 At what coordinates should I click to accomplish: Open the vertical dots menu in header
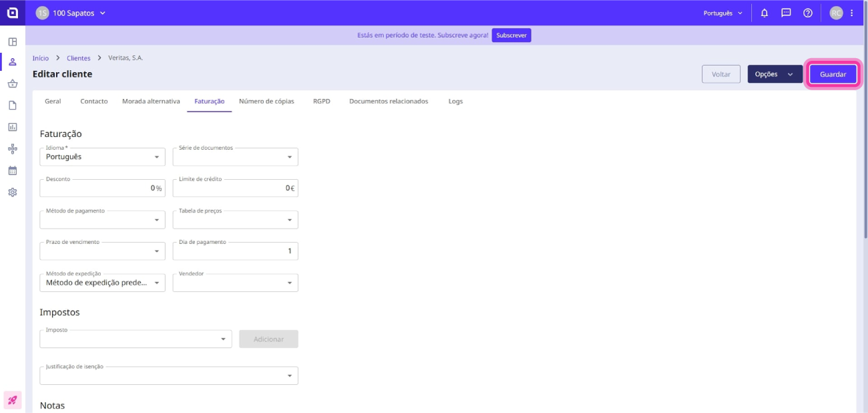pos(852,13)
